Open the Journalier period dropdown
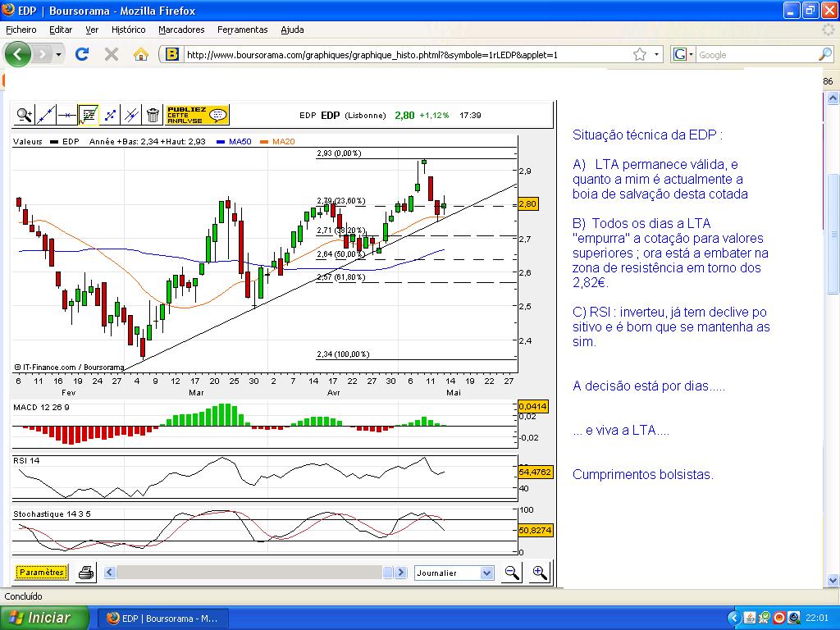Image resolution: width=840 pixels, height=630 pixels. tap(454, 573)
